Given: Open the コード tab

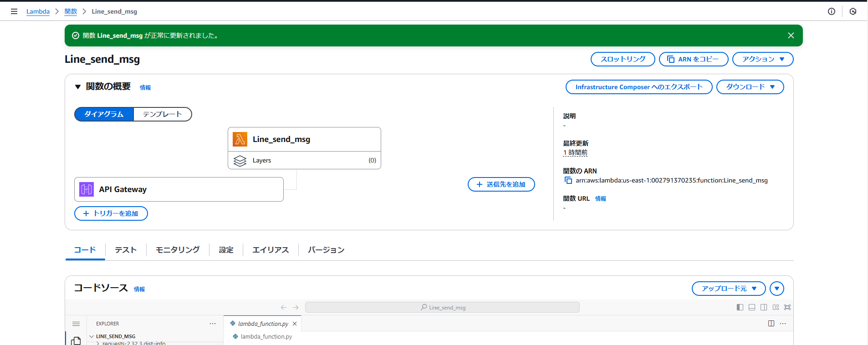Looking at the screenshot, I should click(x=85, y=250).
